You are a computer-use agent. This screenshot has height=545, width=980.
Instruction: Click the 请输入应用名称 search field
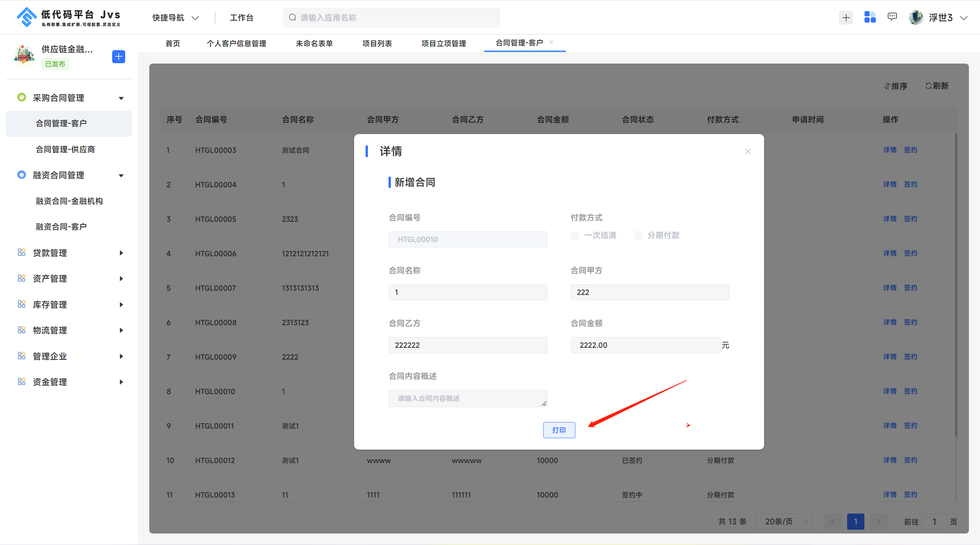point(391,18)
